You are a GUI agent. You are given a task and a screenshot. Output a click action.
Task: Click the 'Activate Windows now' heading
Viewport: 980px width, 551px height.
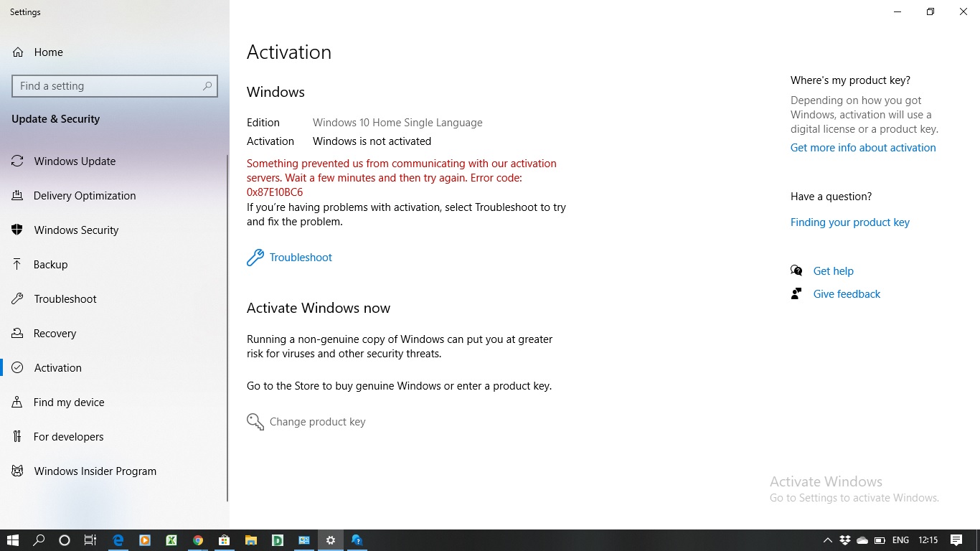click(319, 308)
